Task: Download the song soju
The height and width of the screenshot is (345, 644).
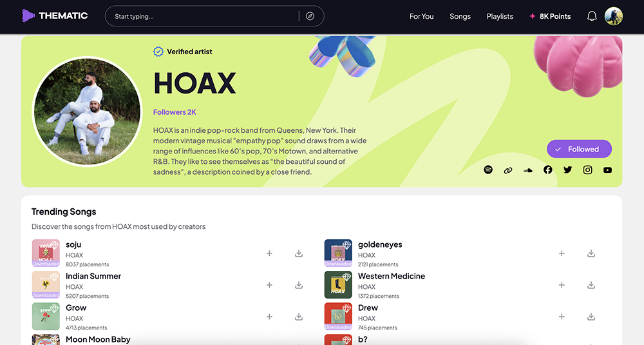Action: pyautogui.click(x=299, y=253)
